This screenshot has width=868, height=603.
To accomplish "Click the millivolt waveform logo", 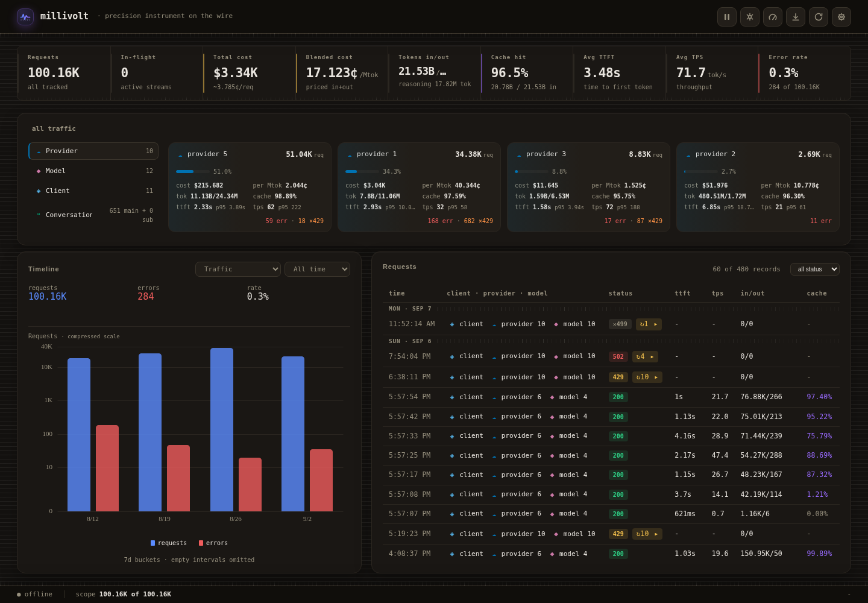I will click(x=25, y=17).
